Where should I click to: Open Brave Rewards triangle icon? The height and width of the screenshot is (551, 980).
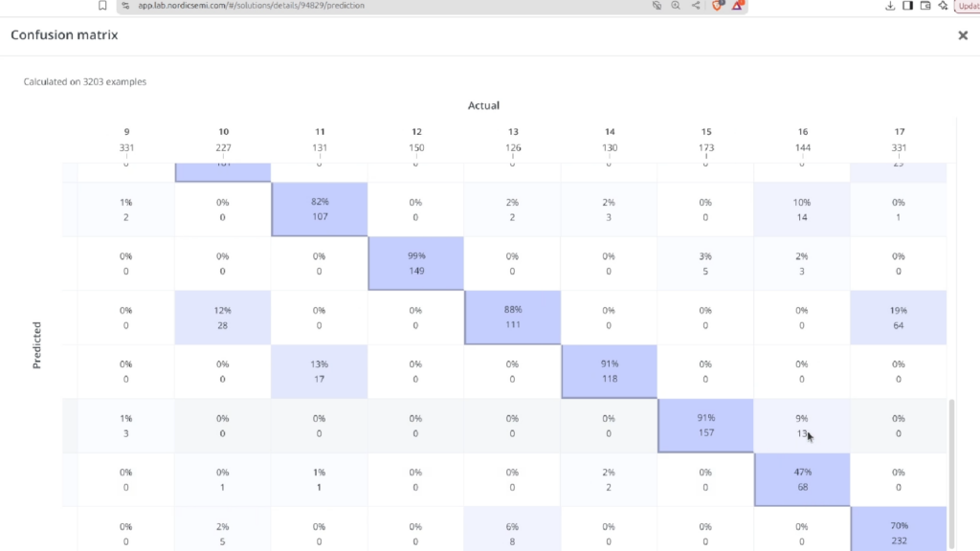coord(738,6)
